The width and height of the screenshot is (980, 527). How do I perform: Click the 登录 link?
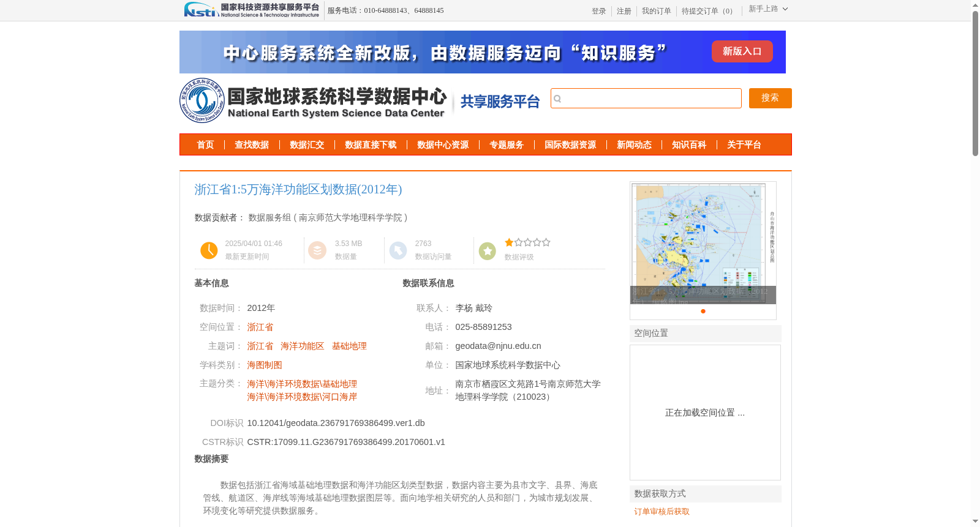coord(599,11)
